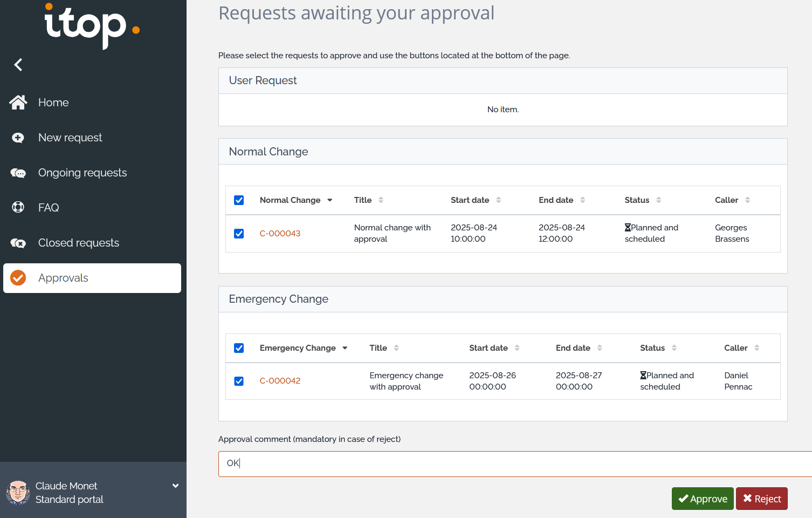Click the FAQ lifebuoy icon
The height and width of the screenshot is (518, 812).
(x=18, y=207)
